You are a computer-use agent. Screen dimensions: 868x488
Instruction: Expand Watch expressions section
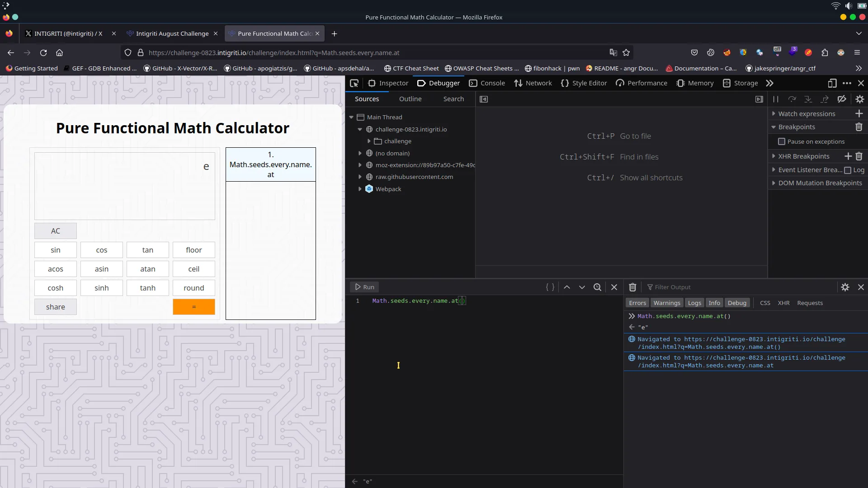[774, 113]
